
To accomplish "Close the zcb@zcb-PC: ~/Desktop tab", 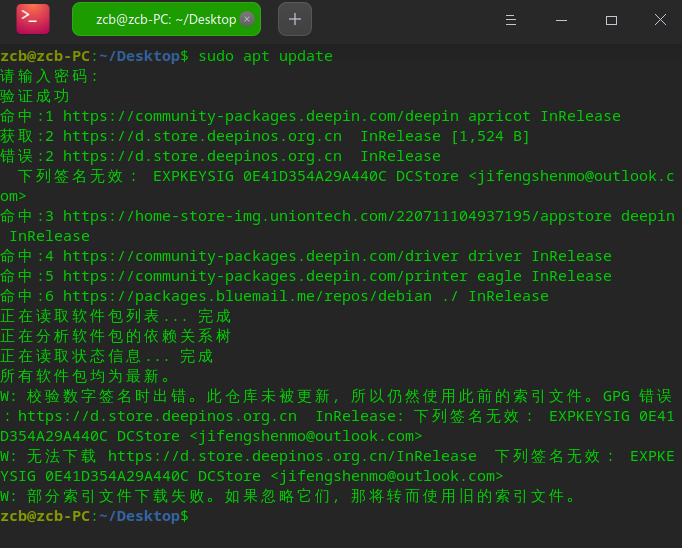I will coord(247,19).
